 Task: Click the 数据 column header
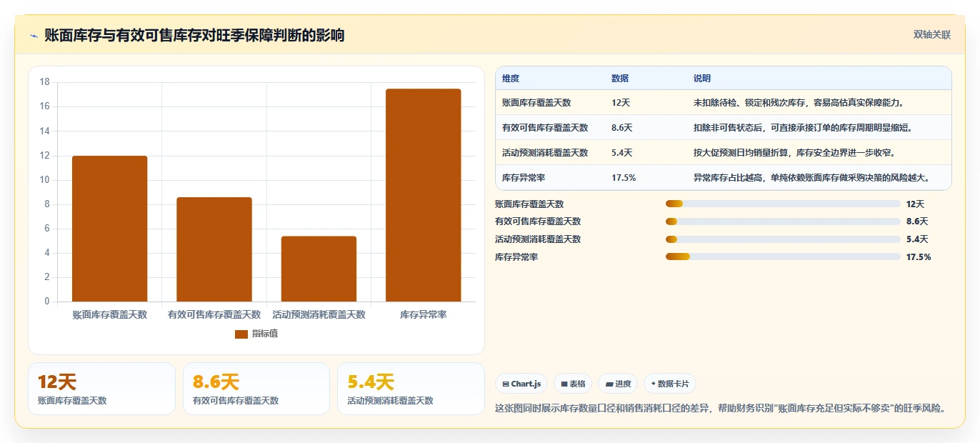[620, 79]
